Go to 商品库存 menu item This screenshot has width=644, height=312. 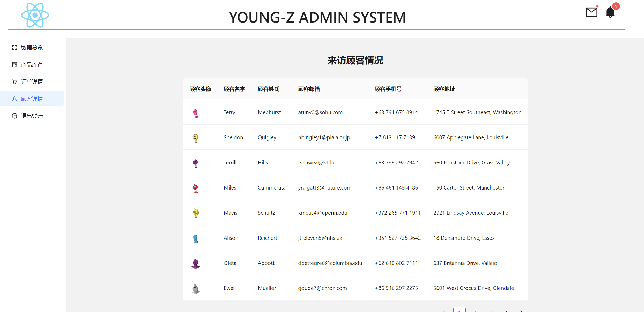click(32, 65)
